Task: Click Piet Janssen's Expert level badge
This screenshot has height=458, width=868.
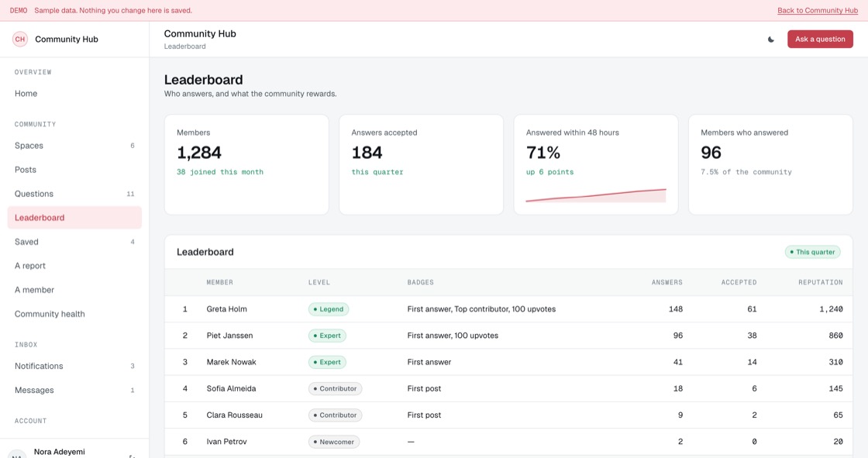Action: coord(327,336)
